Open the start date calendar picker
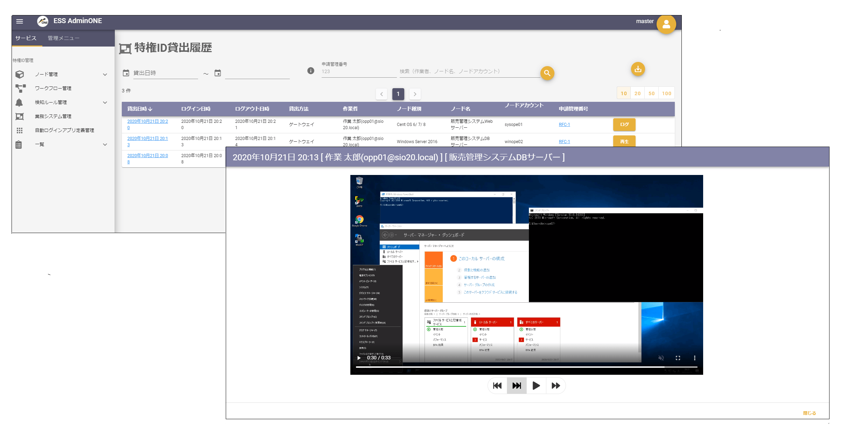Viewport: 868px width, 429px height. click(x=126, y=73)
